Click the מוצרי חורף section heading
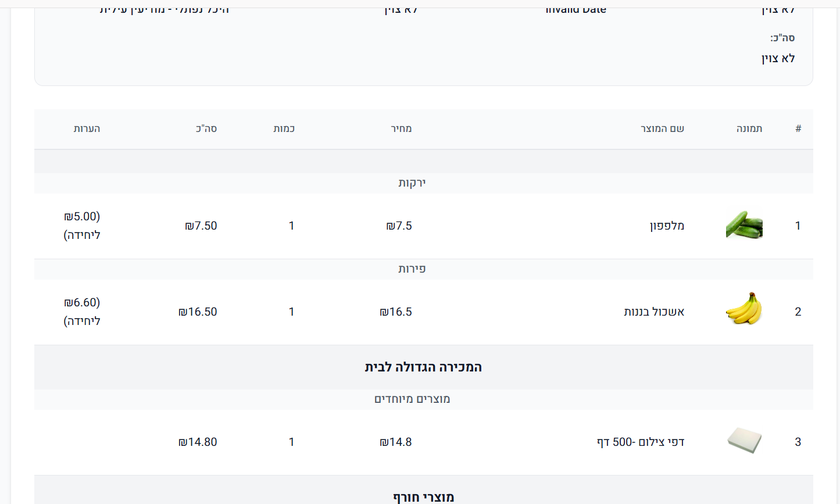 pos(424,497)
